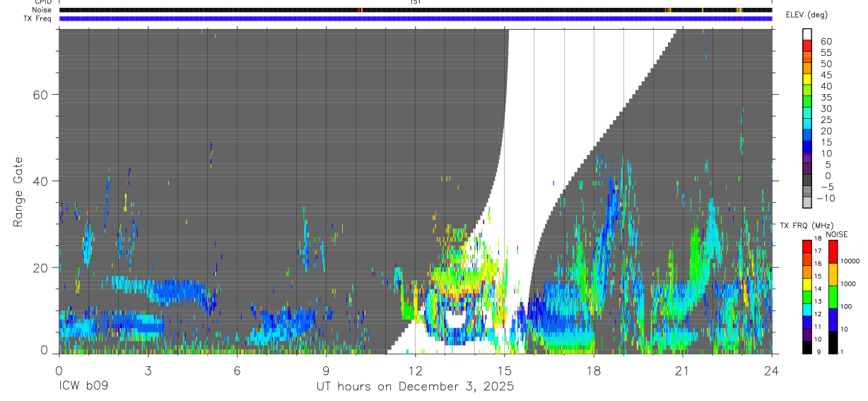Image resolution: width=868 pixels, height=401 pixels.
Task: Click cyan TX FRQ segment between 12 and 13
Action: tap(807, 309)
